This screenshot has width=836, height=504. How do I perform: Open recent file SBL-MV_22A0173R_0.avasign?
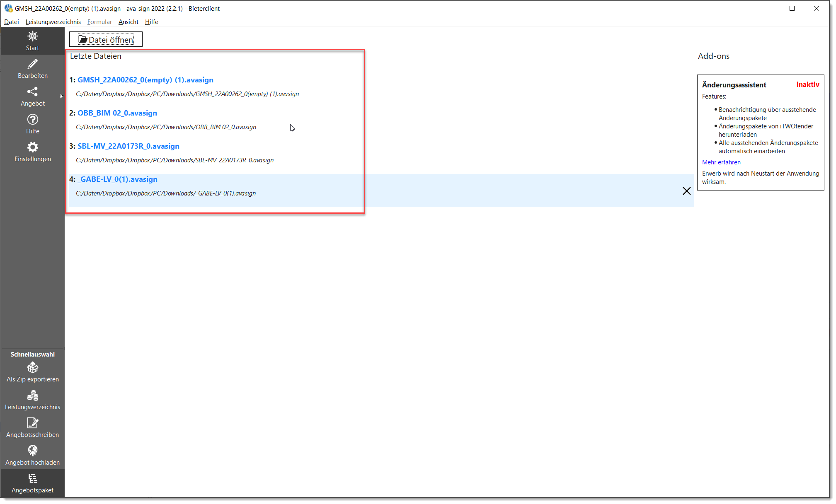(x=128, y=146)
